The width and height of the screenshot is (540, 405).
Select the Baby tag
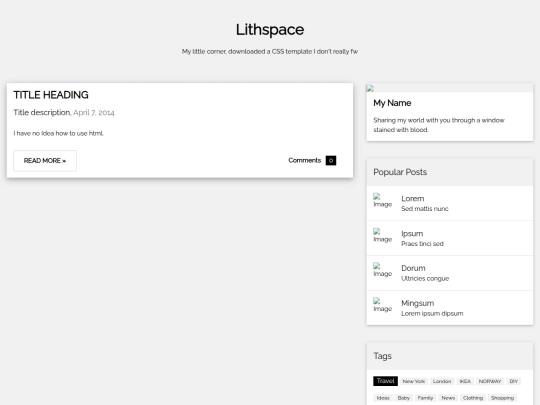[x=404, y=398]
